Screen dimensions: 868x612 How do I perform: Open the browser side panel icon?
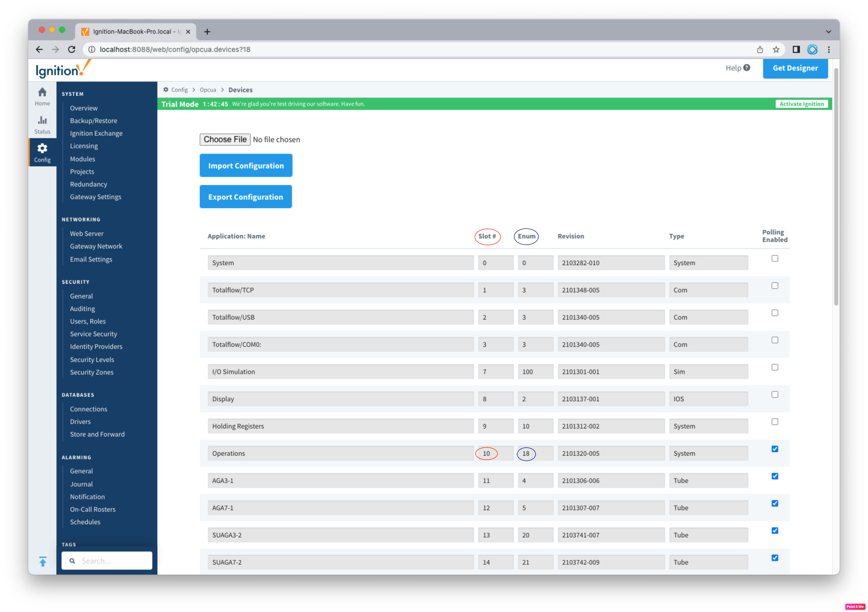coord(796,49)
